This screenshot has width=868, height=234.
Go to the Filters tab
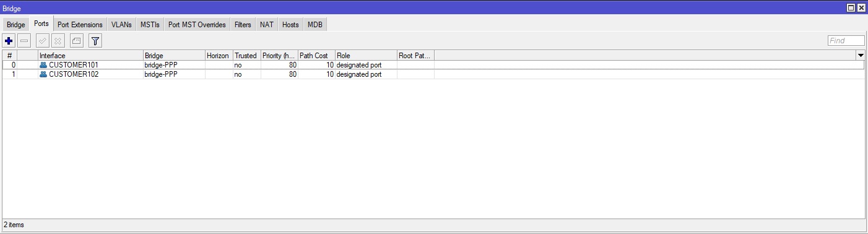point(243,25)
